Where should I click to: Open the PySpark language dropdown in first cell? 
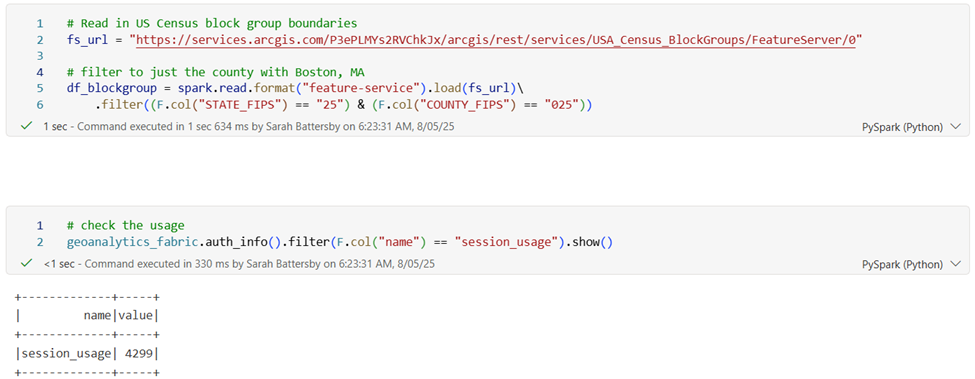912,127
